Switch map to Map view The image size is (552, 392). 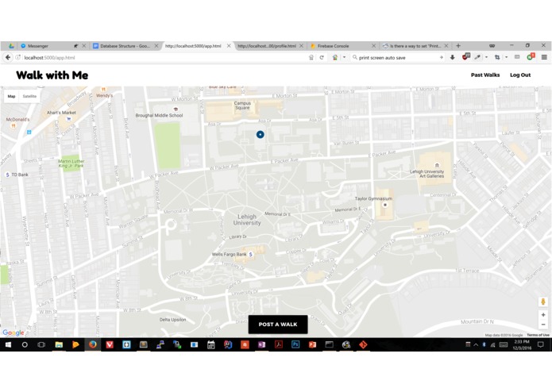(x=12, y=96)
